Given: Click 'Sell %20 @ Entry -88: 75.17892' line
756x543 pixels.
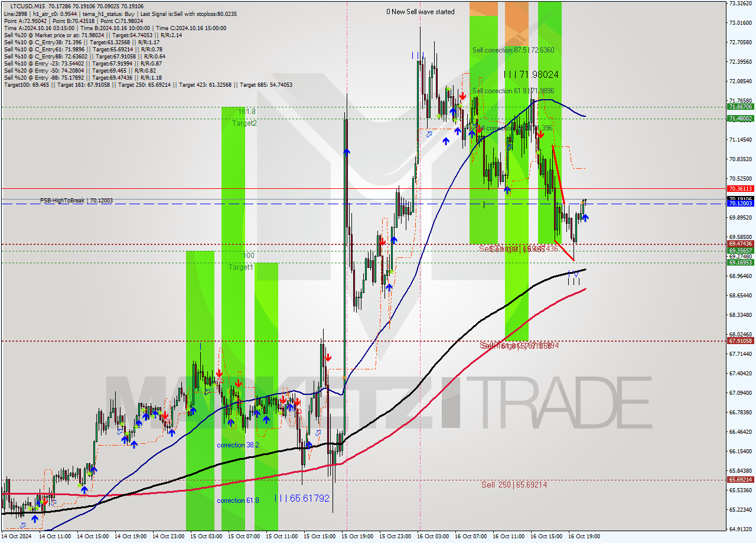Looking at the screenshot, I should tap(83, 78).
